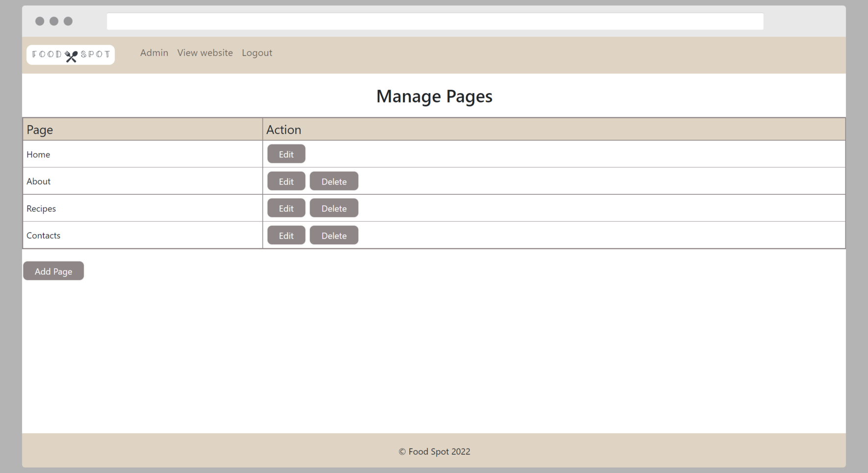Select the Contacts row name cell
Screen dimensions: 868x473
pyautogui.click(x=43, y=236)
